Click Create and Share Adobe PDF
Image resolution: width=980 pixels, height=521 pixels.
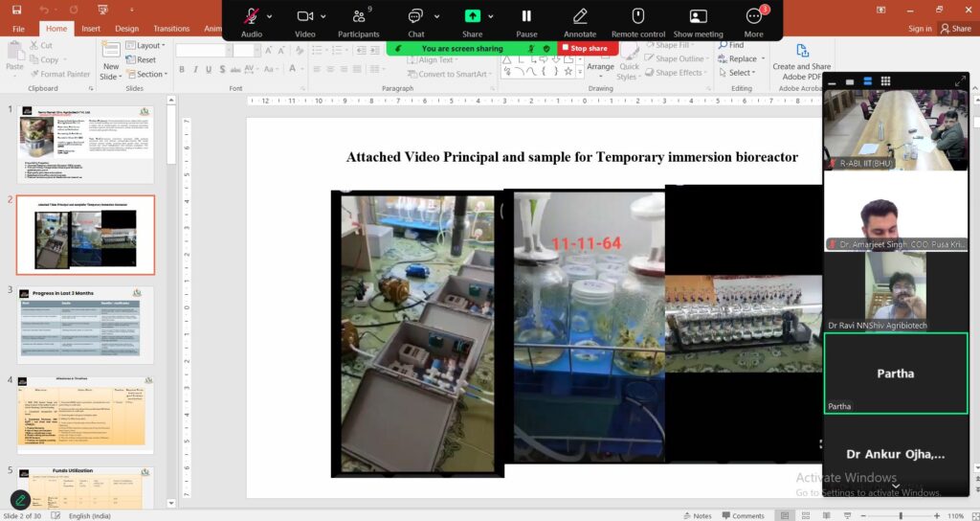802,59
